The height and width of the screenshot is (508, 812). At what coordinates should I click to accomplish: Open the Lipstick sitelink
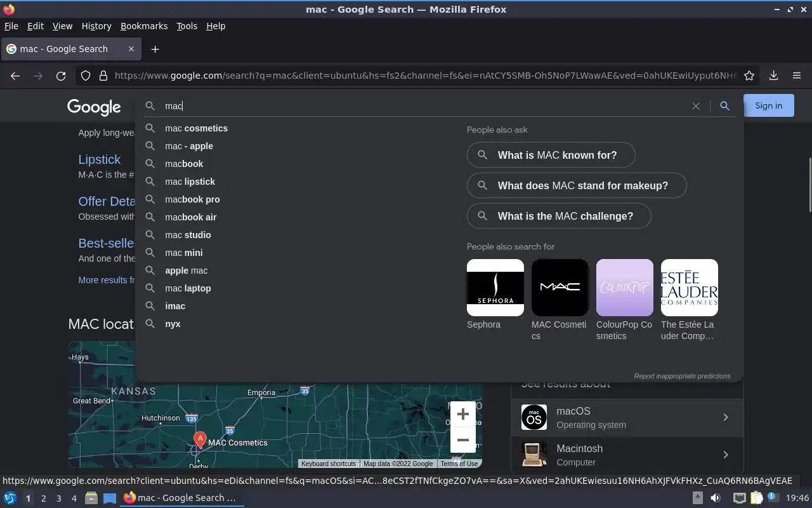coord(100,159)
